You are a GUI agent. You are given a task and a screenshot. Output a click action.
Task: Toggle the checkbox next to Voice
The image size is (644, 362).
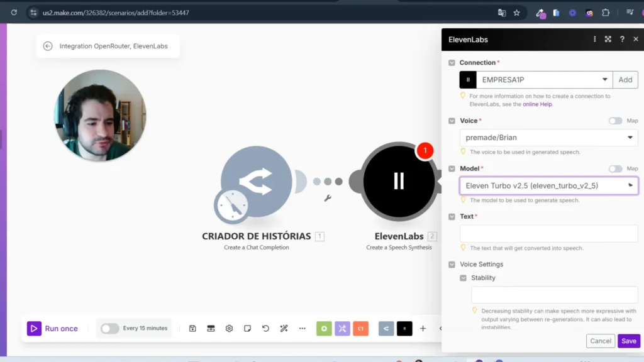click(x=452, y=121)
